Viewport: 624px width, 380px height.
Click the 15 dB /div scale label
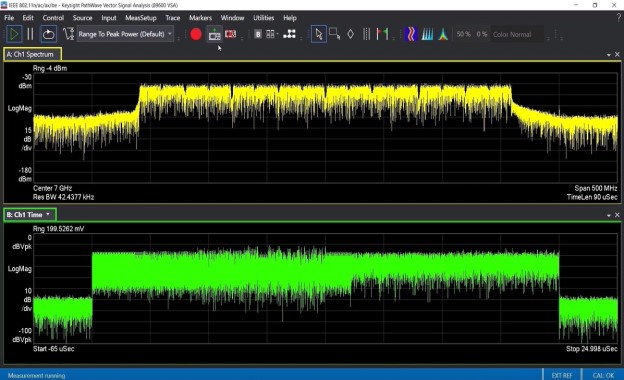(27, 139)
